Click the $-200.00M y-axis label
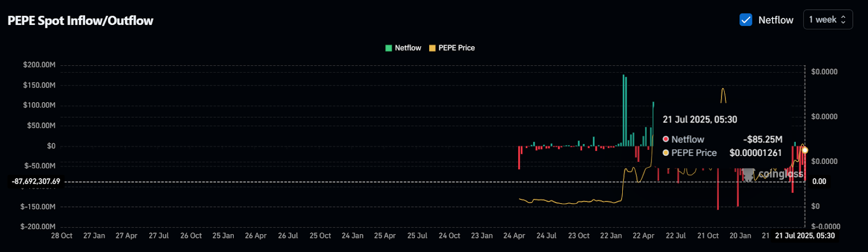 pos(38,226)
